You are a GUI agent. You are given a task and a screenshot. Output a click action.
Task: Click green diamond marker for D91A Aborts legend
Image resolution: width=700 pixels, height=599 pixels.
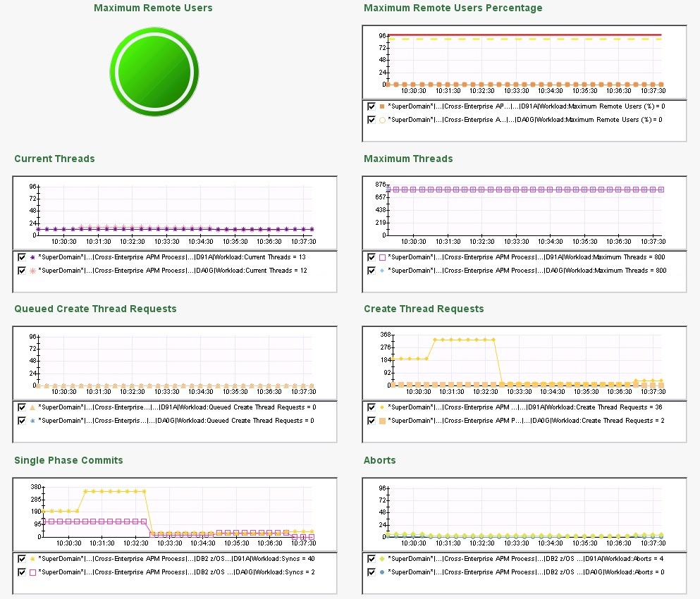point(382,558)
